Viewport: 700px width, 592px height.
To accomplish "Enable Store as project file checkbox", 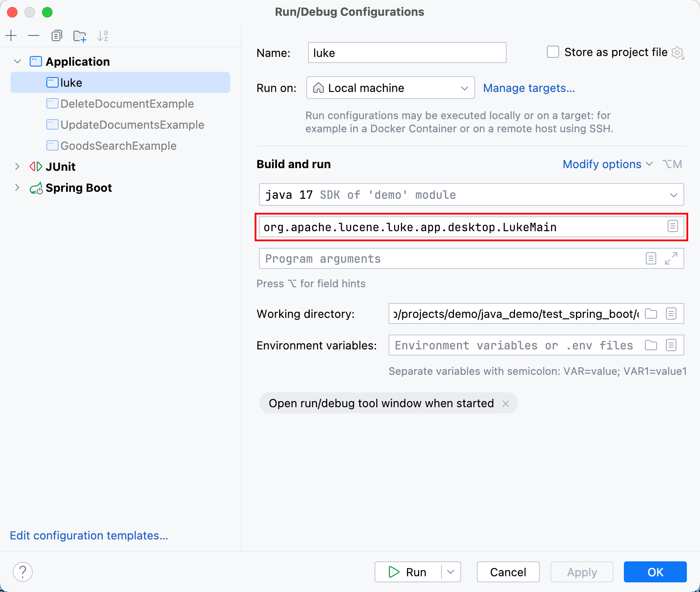I will point(553,52).
